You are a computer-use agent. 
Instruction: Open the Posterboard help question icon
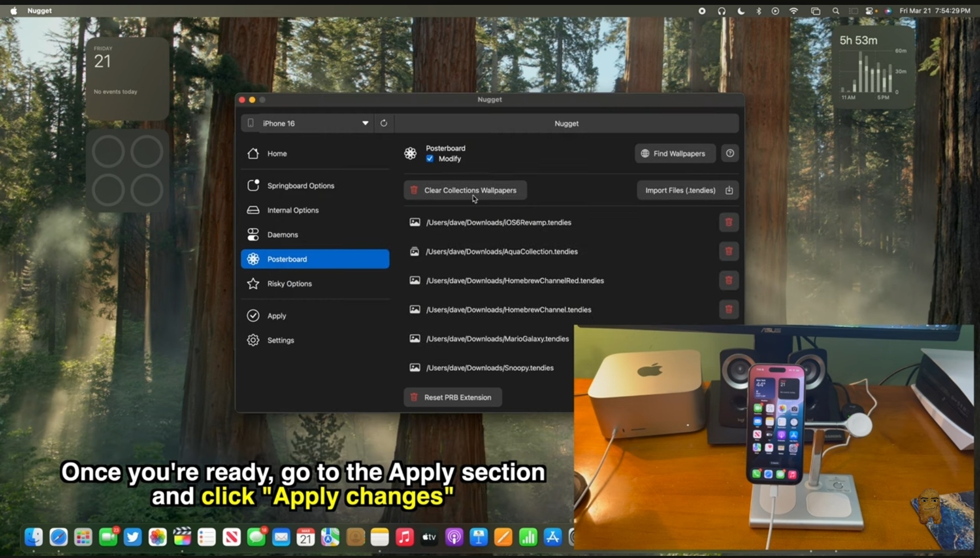click(730, 154)
